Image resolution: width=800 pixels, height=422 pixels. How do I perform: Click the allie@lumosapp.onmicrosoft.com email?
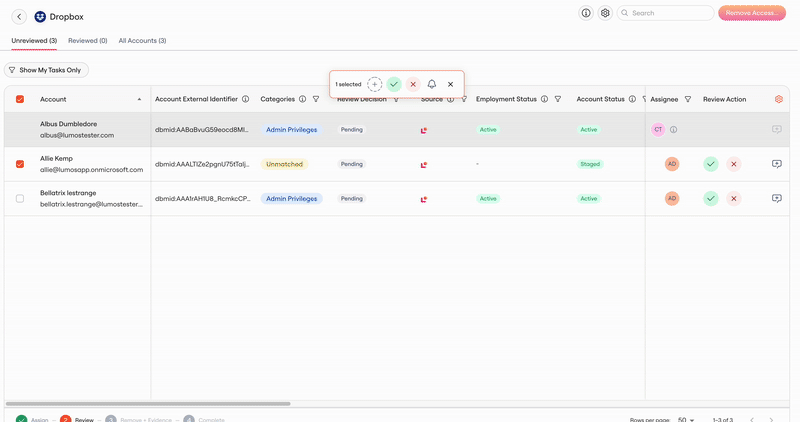[x=91, y=170]
